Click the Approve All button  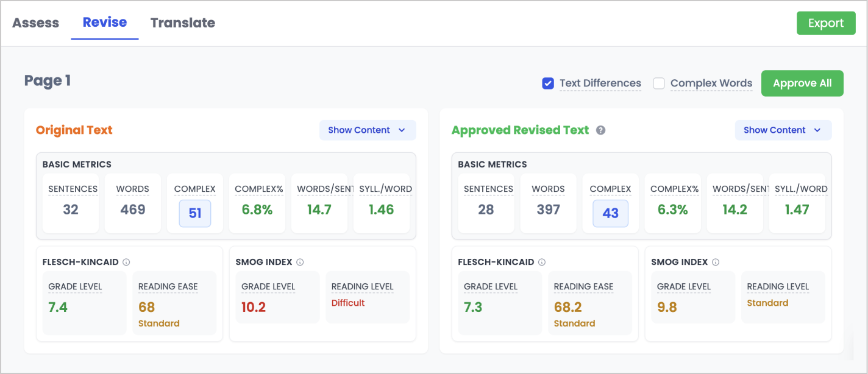point(802,83)
